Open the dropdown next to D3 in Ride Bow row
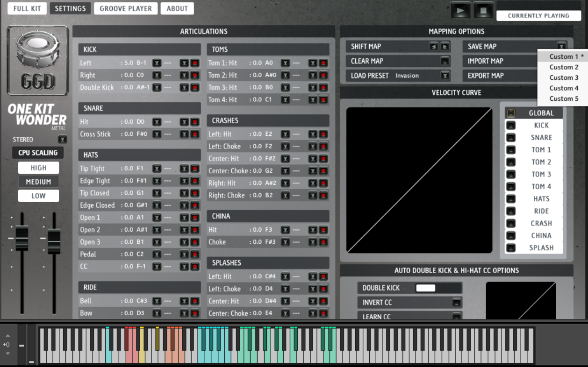The height and width of the screenshot is (367, 588). 157,313
